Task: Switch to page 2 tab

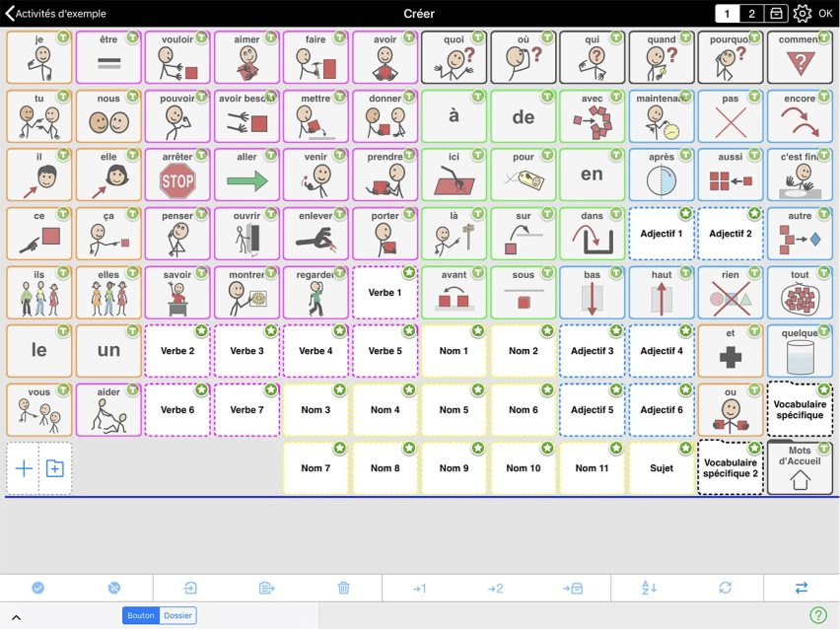Action: tap(751, 14)
